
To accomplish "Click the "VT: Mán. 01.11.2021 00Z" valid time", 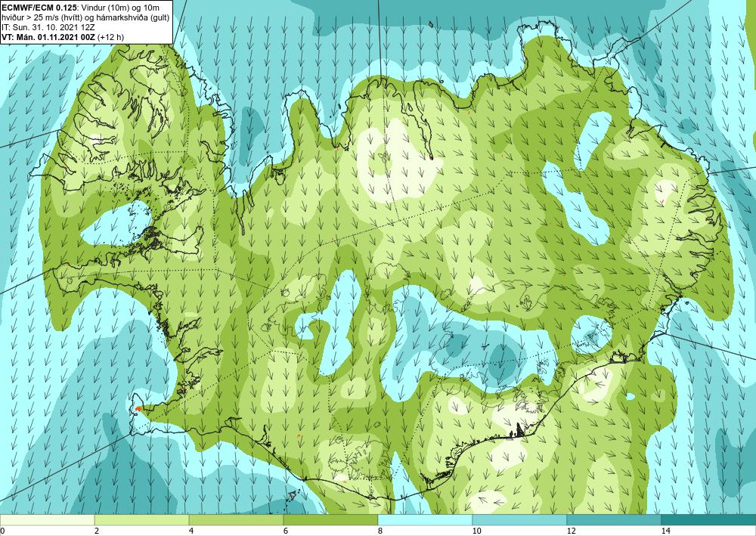I will tap(48, 36).
